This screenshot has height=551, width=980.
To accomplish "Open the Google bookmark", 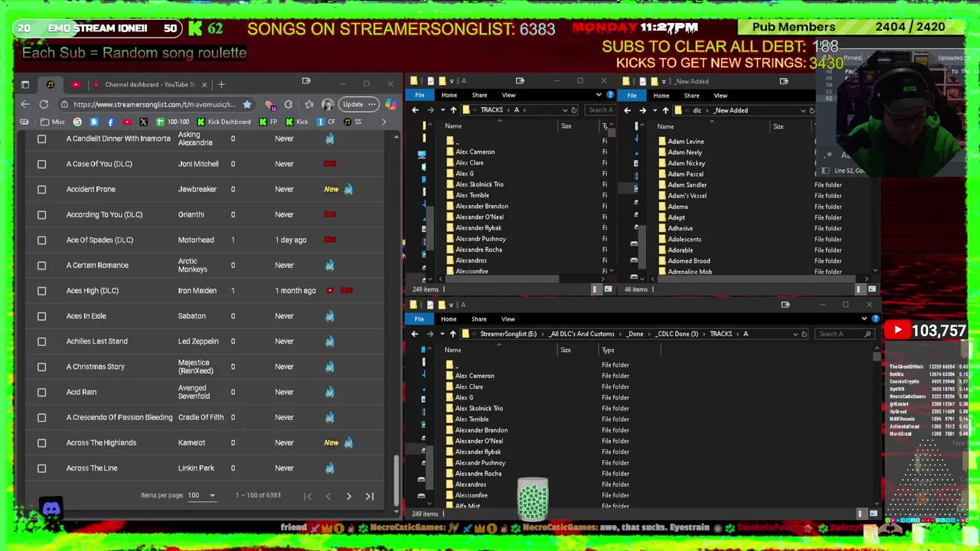I will [77, 122].
